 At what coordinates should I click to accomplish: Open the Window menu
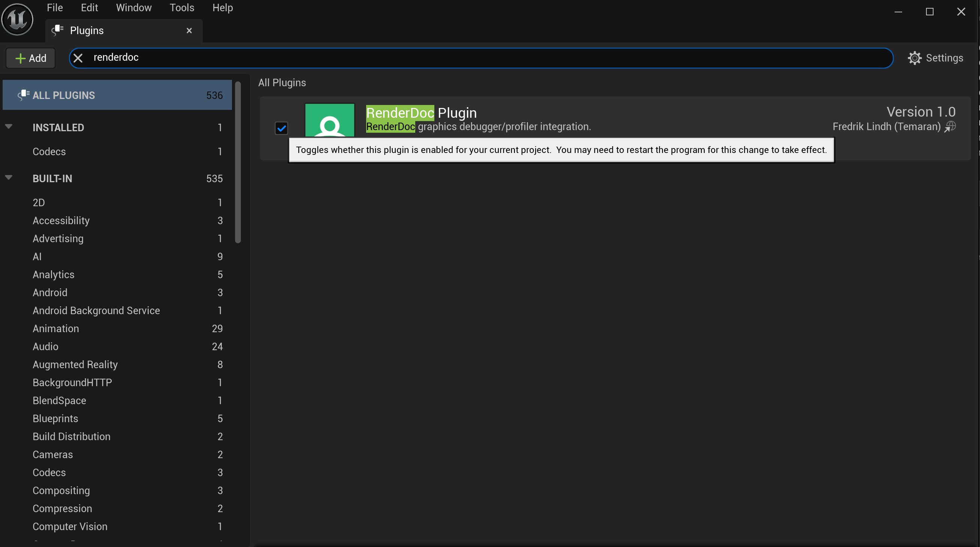point(133,7)
